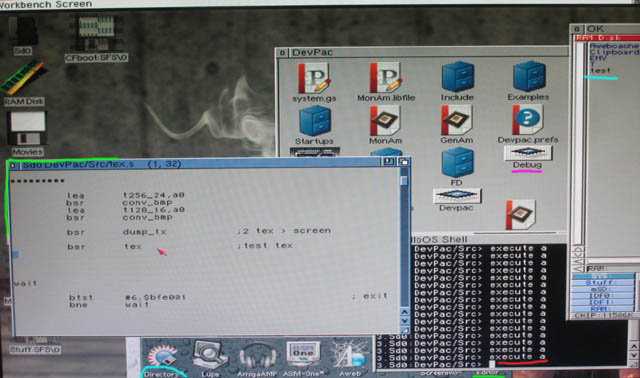Launch the GenAm assembler icon
Image resolution: width=640 pixels, height=378 pixels.
click(456, 125)
